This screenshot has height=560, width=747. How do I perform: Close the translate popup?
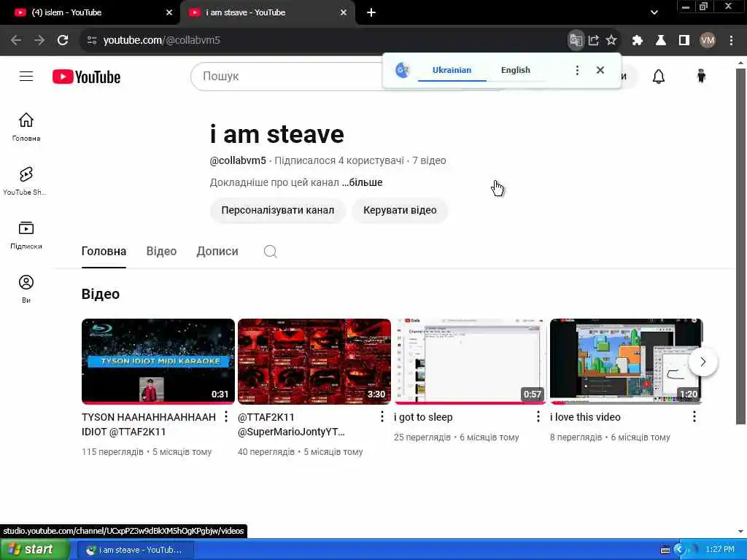pyautogui.click(x=600, y=70)
